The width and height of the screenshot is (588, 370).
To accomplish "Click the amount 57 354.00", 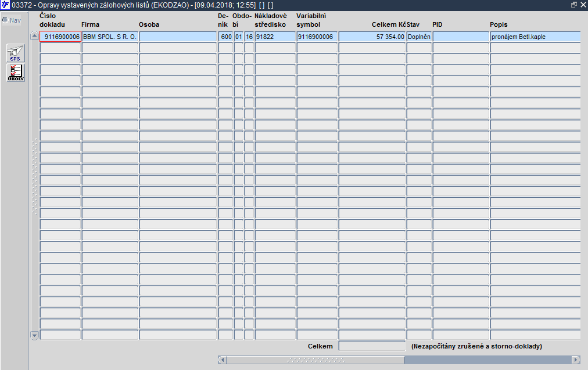I will click(372, 37).
